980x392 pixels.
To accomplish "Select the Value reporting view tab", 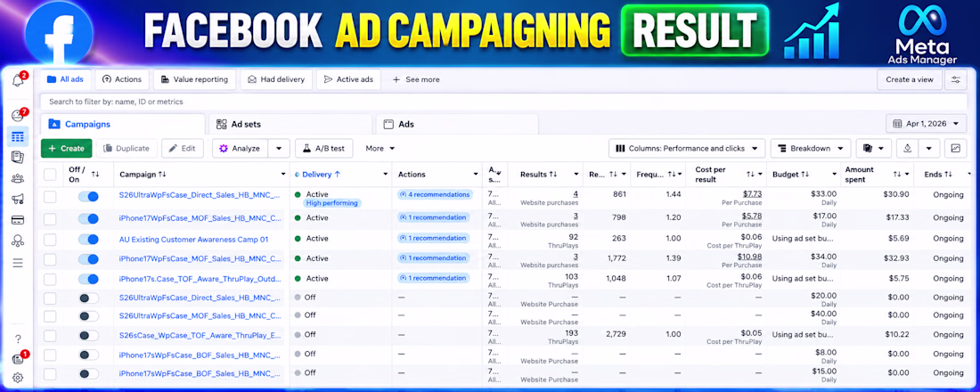I will point(194,79).
